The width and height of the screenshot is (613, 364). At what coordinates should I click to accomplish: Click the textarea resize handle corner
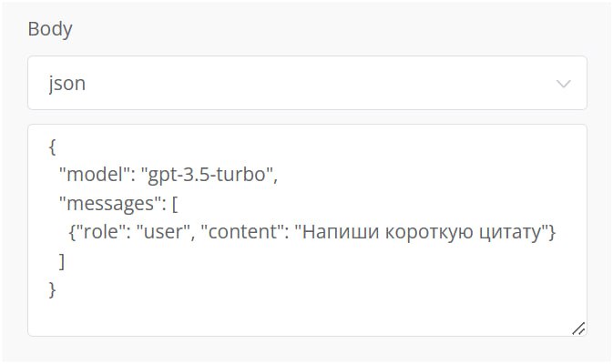point(577,328)
